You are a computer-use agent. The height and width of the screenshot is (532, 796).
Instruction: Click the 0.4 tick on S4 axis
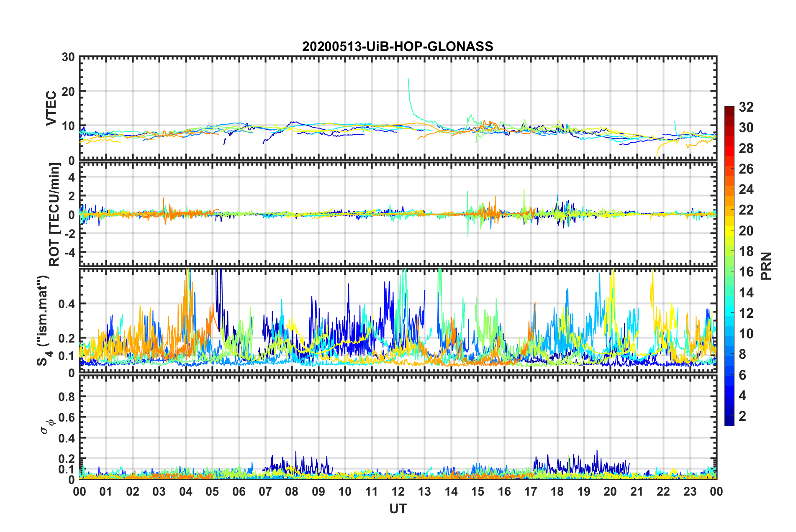click(x=67, y=304)
